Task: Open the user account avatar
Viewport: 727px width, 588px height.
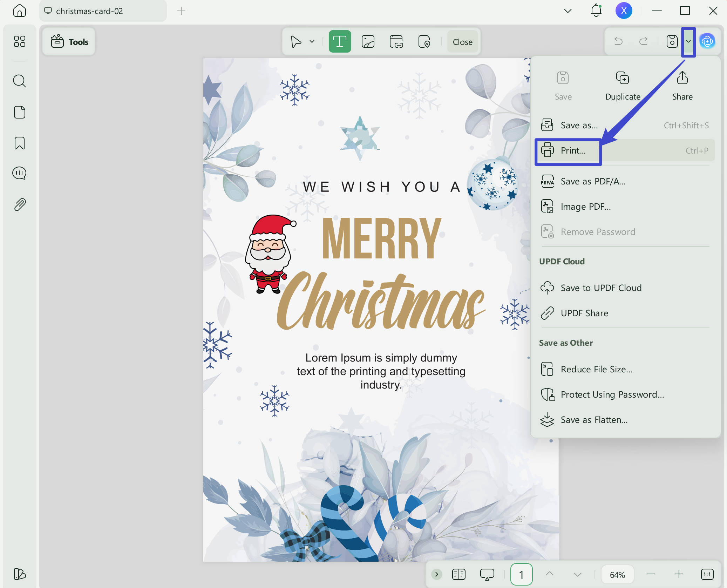Action: pyautogui.click(x=624, y=11)
